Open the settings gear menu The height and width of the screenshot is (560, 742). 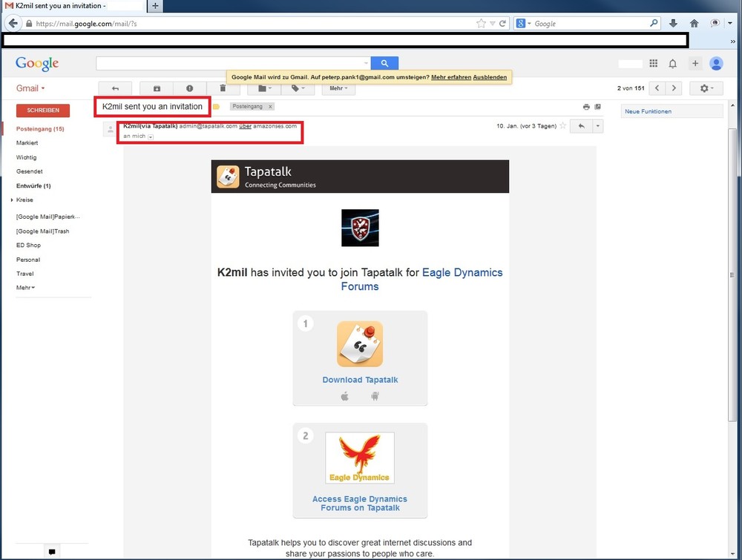tap(706, 88)
